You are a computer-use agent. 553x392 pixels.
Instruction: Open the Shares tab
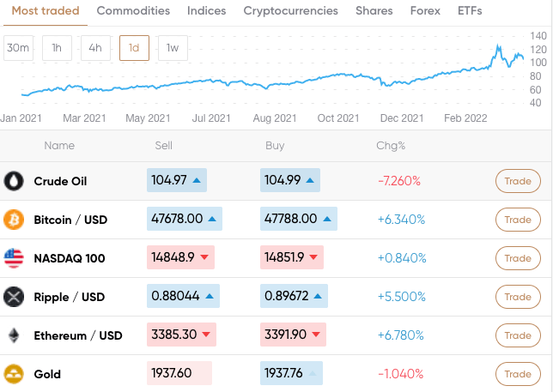point(374,11)
